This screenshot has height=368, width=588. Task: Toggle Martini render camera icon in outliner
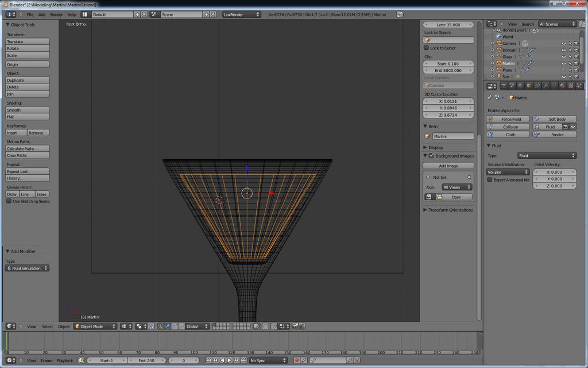coord(577,63)
